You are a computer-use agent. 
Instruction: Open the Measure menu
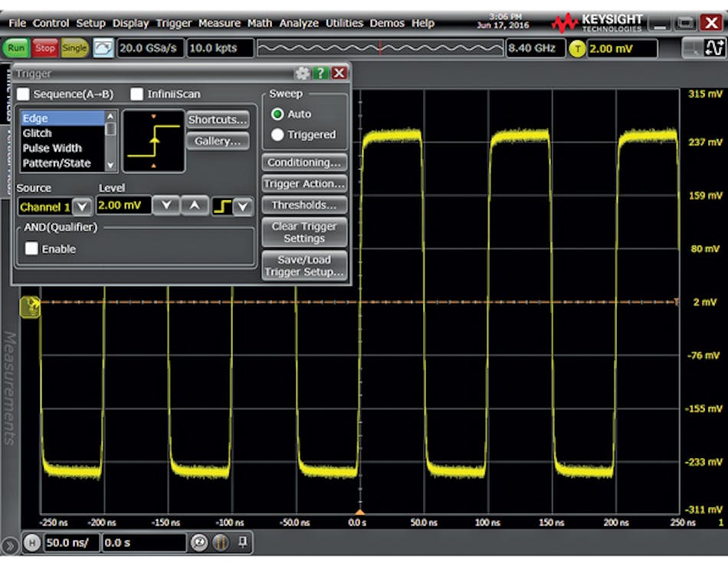[219, 23]
